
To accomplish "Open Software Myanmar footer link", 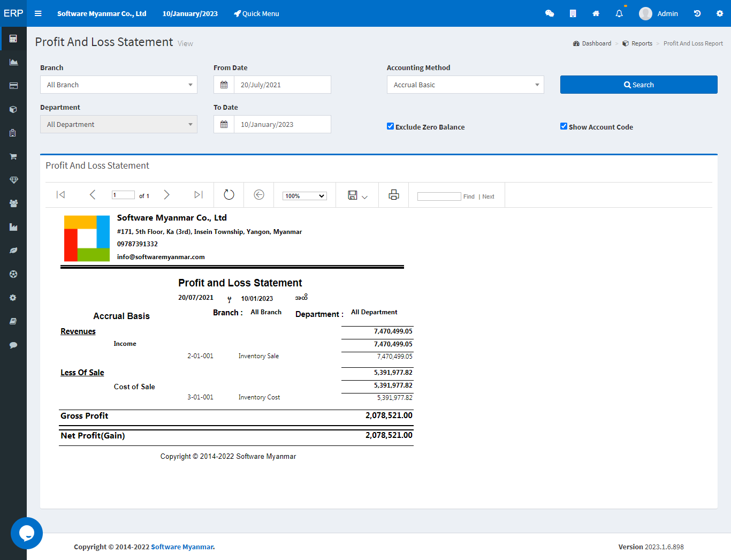I will (182, 547).
